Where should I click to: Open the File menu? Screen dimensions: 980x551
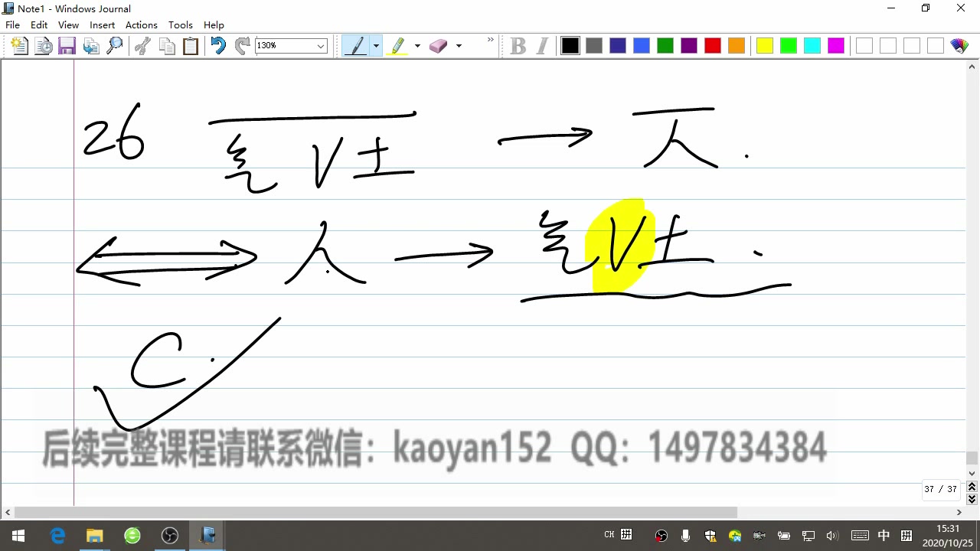coord(12,24)
